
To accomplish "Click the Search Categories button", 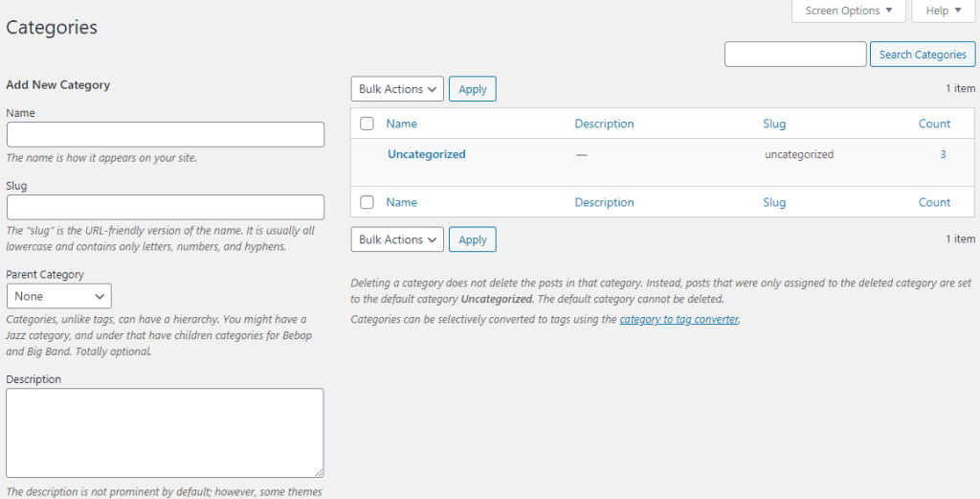I will pos(923,55).
